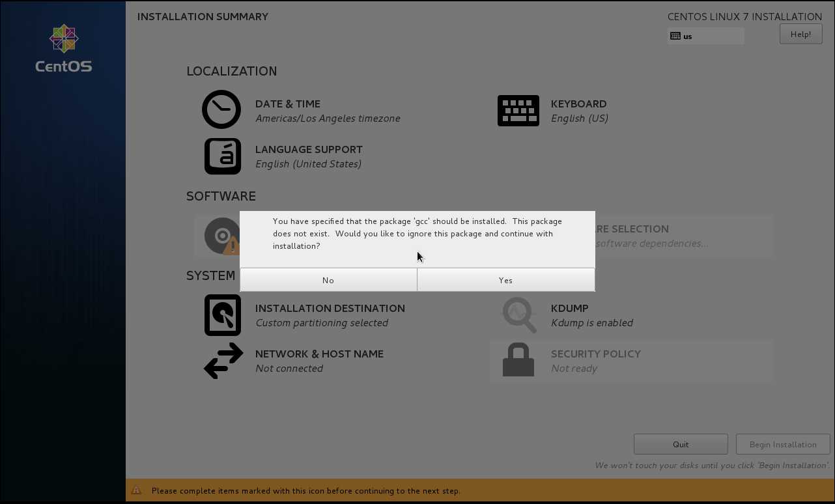Open NETWORK & HOST NAME label
The image size is (835, 504).
click(319, 354)
